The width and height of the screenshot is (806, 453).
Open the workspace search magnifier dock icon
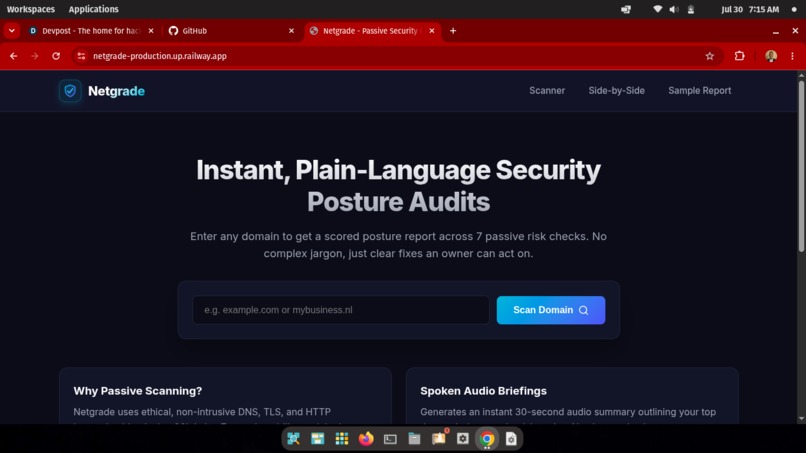(294, 439)
